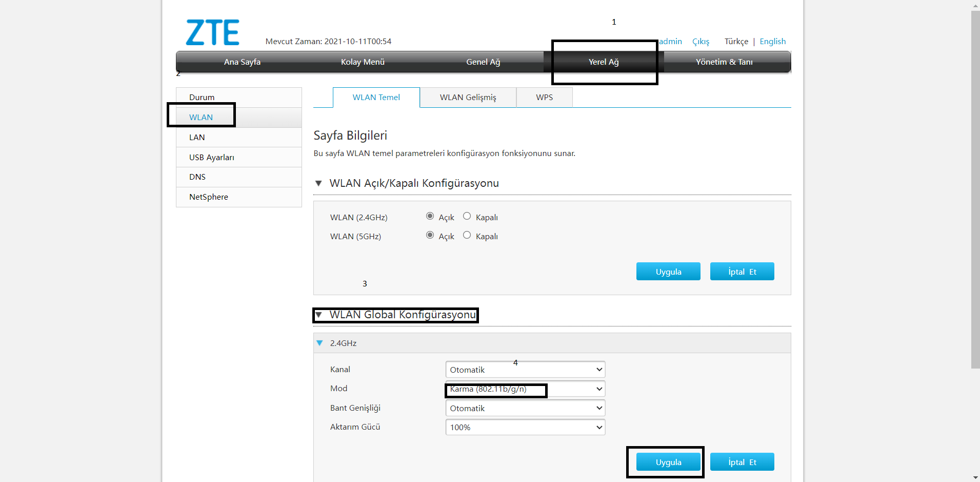Click the page's vertical scrollbar

975,190
